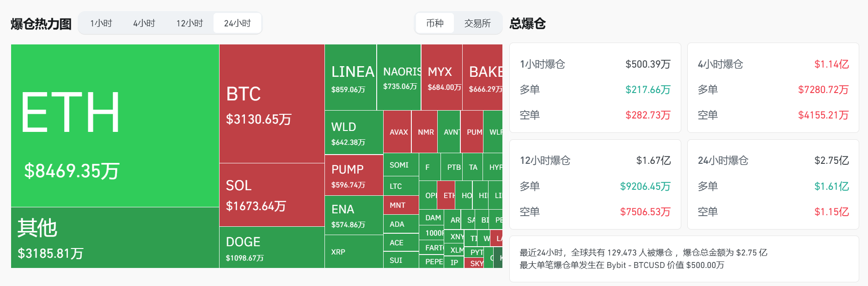Choose the 12小时 heatmap tab

click(x=189, y=23)
